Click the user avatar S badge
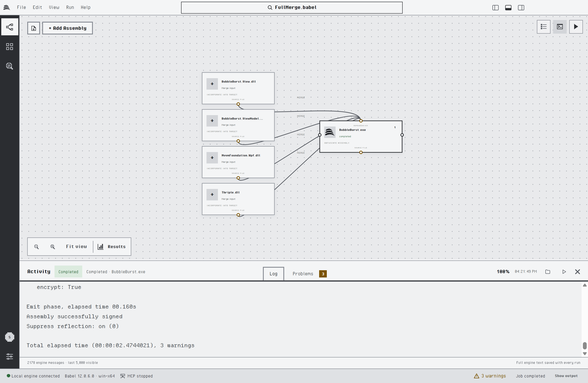This screenshot has width=588, height=383. [x=10, y=337]
